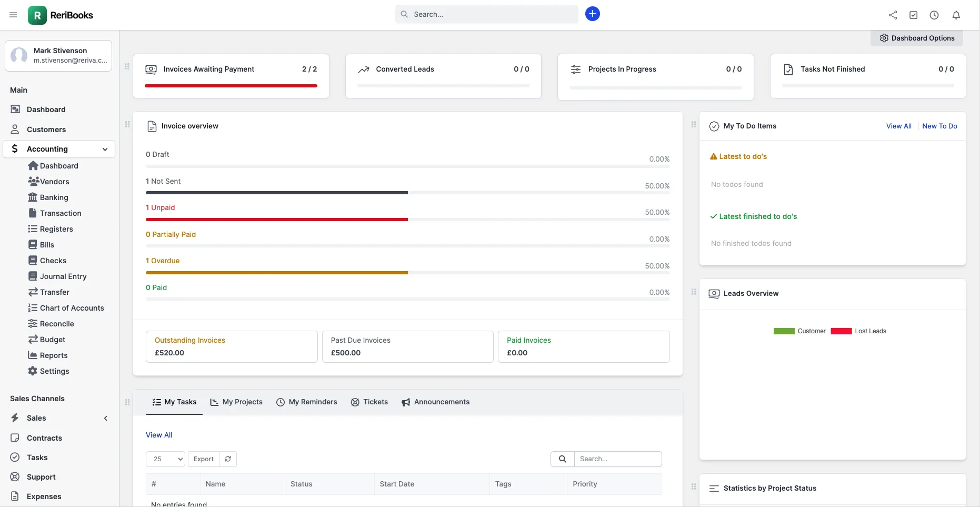
Task: Switch to the My Projects tab
Action: 236,402
